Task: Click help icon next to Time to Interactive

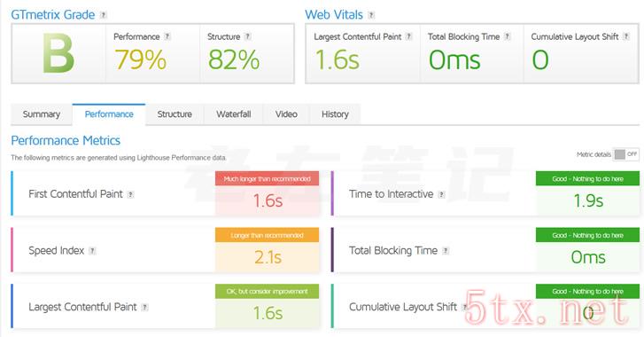Action: coord(441,194)
